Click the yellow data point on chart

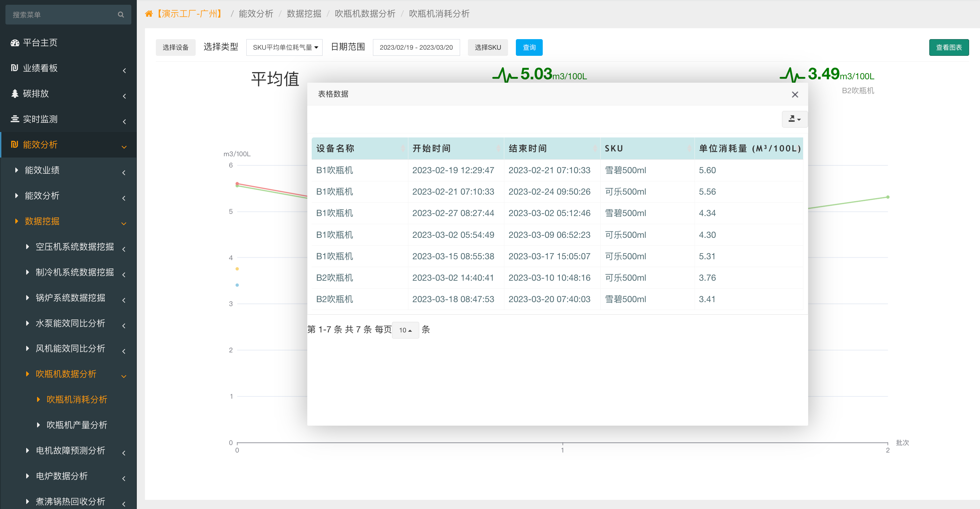coord(237,269)
